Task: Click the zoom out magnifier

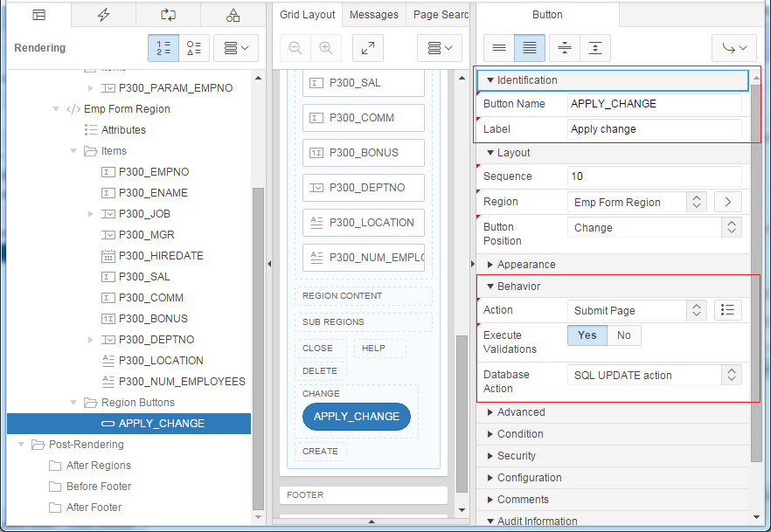Action: pyautogui.click(x=295, y=48)
